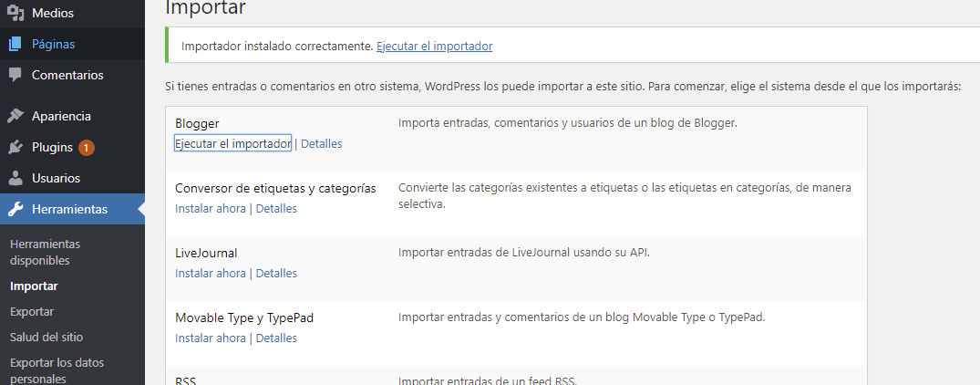The image size is (980, 385).
Task: Click the Apariencia brush icon
Action: pos(15,116)
